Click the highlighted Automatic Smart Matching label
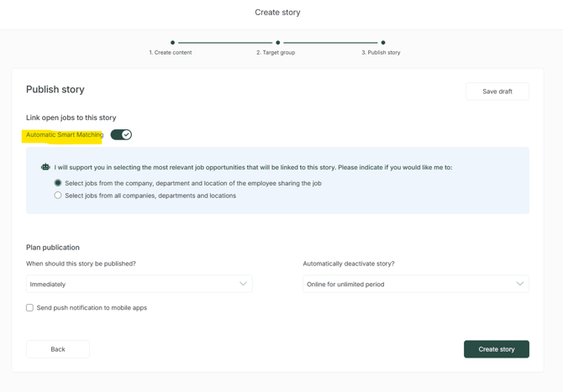 point(65,135)
